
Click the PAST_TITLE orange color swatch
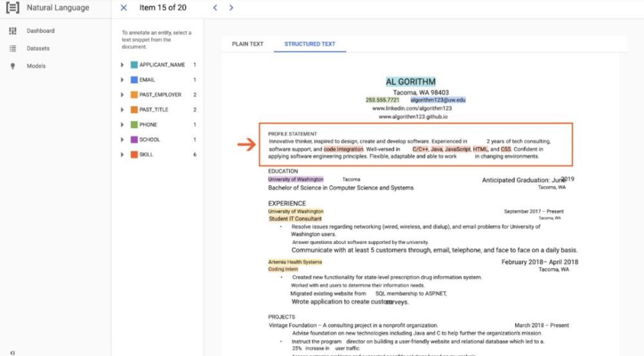pos(134,109)
